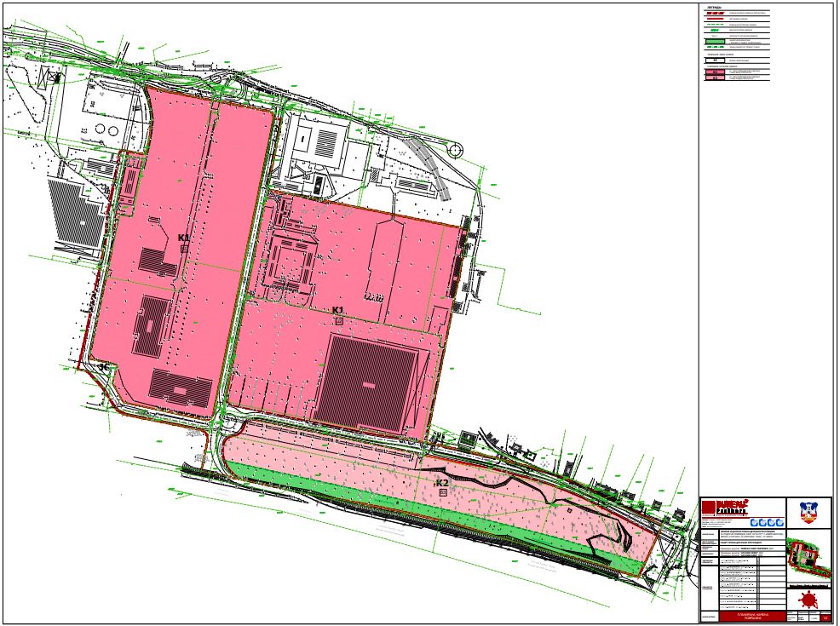
Task: Select the light pink K2 legend swatch
Action: [x=714, y=78]
